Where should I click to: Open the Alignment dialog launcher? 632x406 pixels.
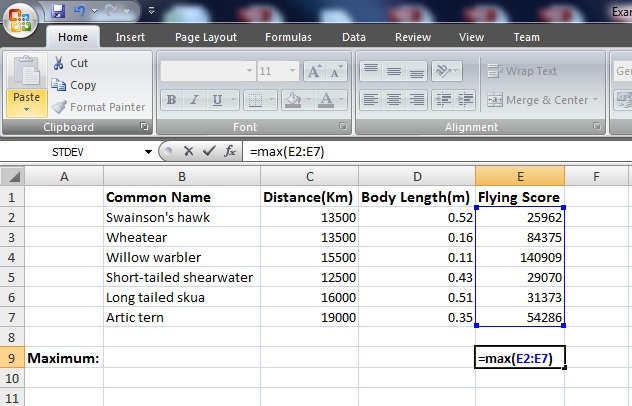[x=597, y=127]
